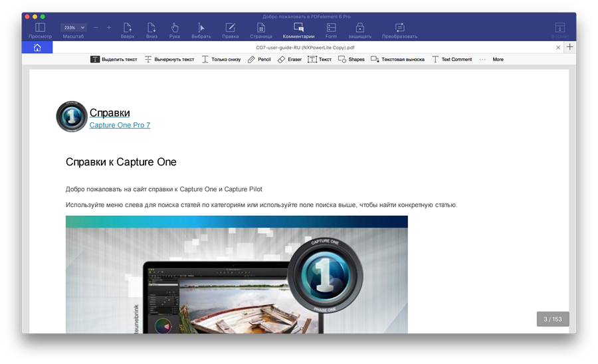Click the Capture One banner image
Screen dimensions: 598x364
point(237,274)
